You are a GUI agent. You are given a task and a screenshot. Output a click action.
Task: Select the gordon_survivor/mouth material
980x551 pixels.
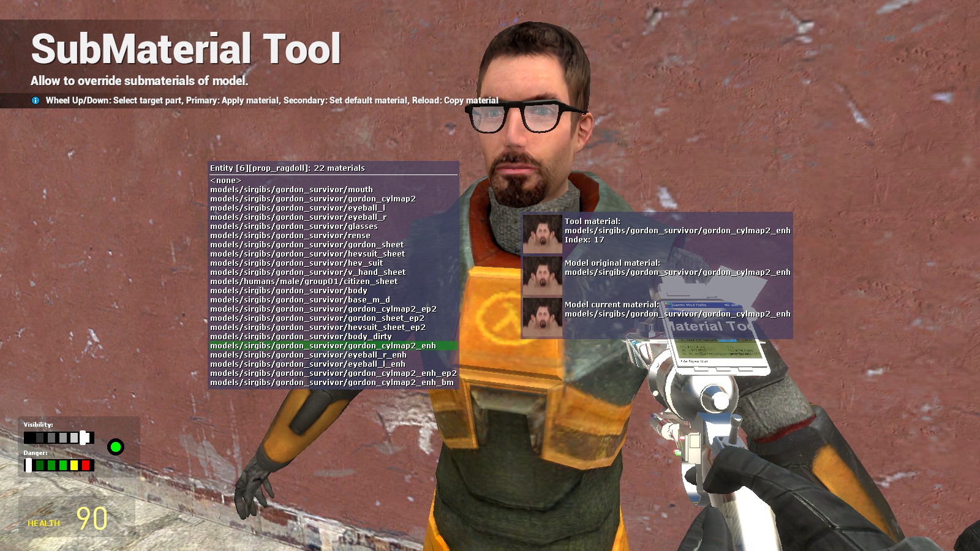(333, 190)
